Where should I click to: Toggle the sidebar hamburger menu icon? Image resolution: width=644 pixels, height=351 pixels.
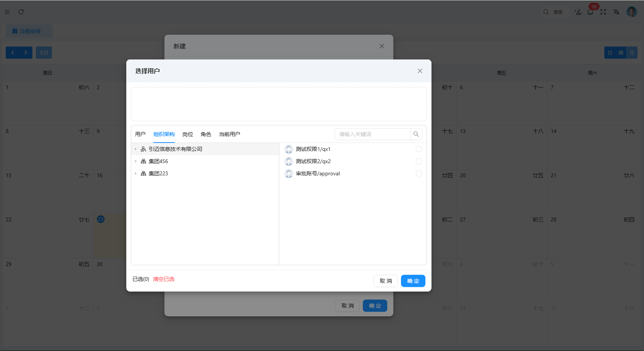tap(7, 12)
